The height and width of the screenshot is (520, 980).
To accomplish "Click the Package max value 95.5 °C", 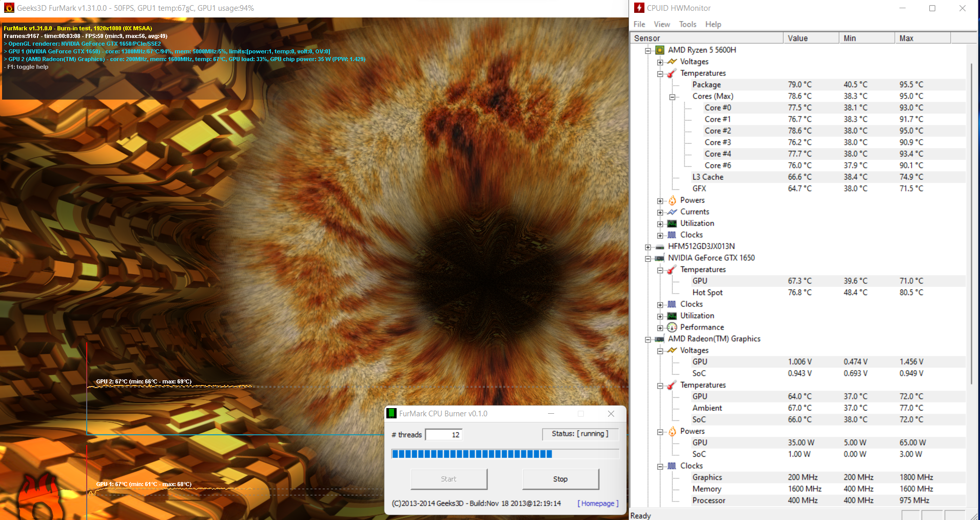I will click(911, 85).
